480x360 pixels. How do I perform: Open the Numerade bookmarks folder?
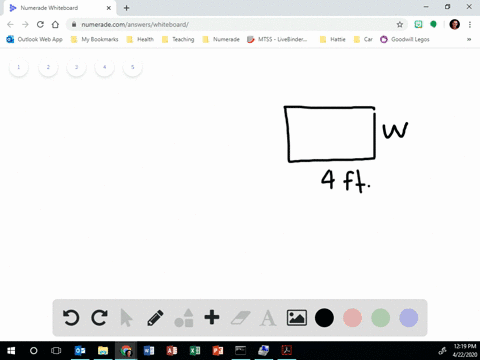[x=221, y=39]
